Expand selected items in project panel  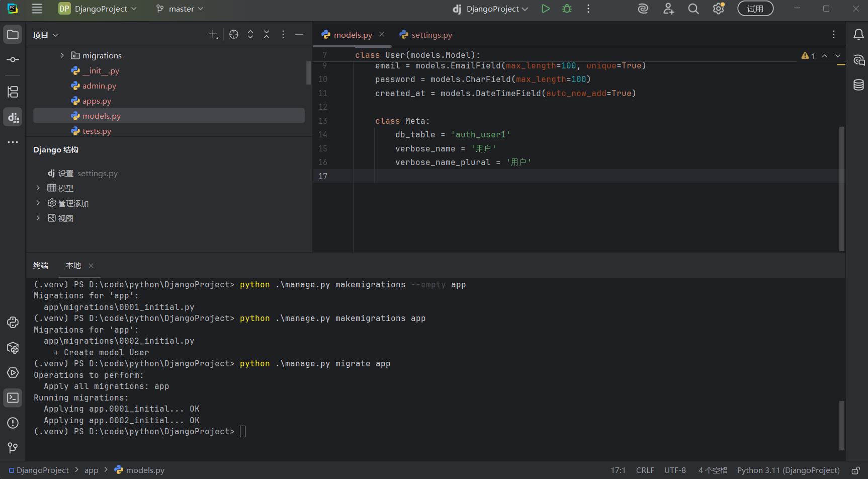pyautogui.click(x=250, y=34)
